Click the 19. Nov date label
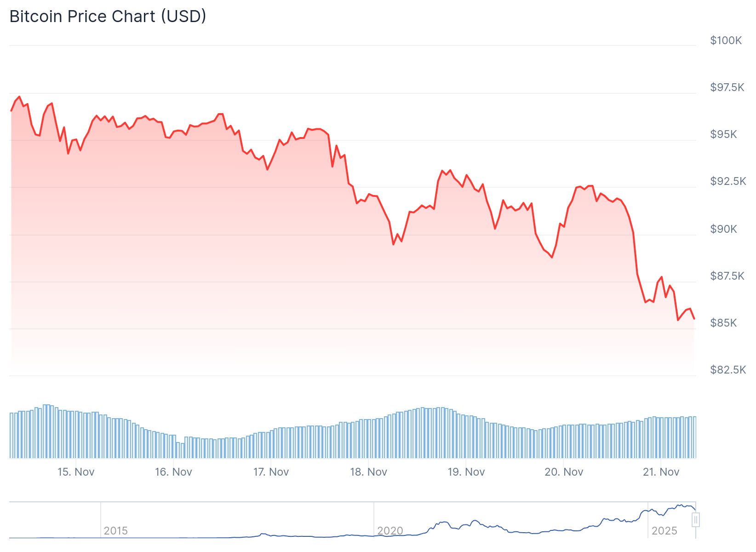The height and width of the screenshot is (552, 756). 466,472
